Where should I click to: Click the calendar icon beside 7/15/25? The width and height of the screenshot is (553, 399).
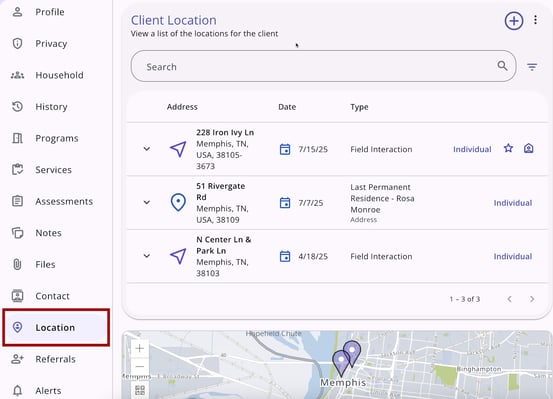pos(285,149)
